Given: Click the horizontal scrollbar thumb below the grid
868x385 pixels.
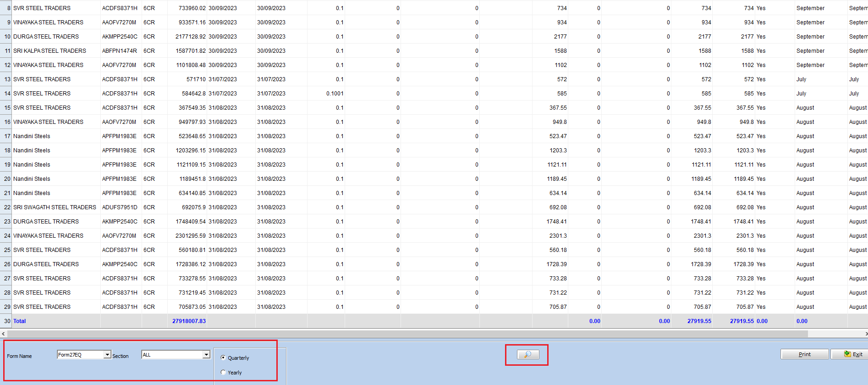Looking at the screenshot, I should tap(408, 334).
